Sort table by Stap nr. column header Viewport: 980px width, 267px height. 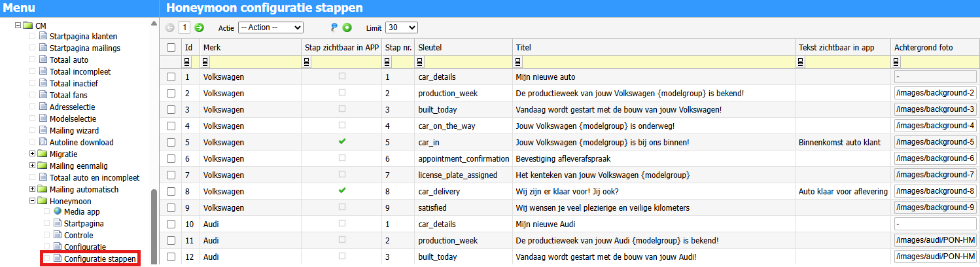point(398,47)
